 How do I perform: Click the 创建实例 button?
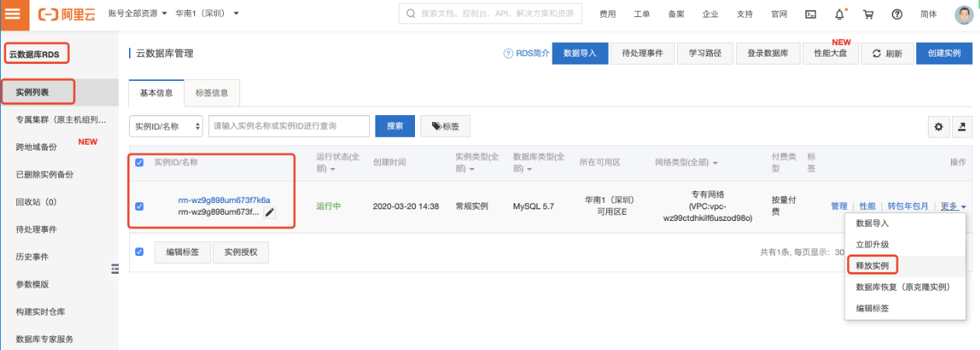click(x=944, y=53)
